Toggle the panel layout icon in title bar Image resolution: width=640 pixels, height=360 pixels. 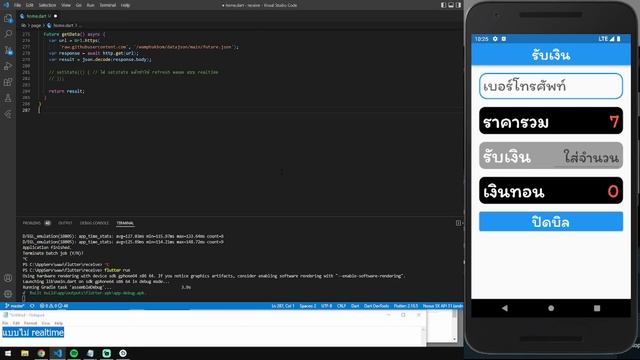pyautogui.click(x=451, y=5)
